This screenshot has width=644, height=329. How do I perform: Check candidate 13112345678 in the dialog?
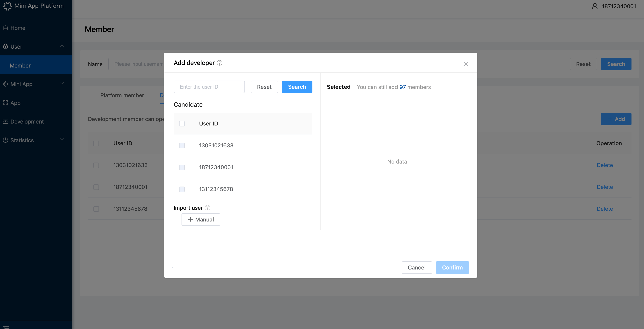[182, 189]
